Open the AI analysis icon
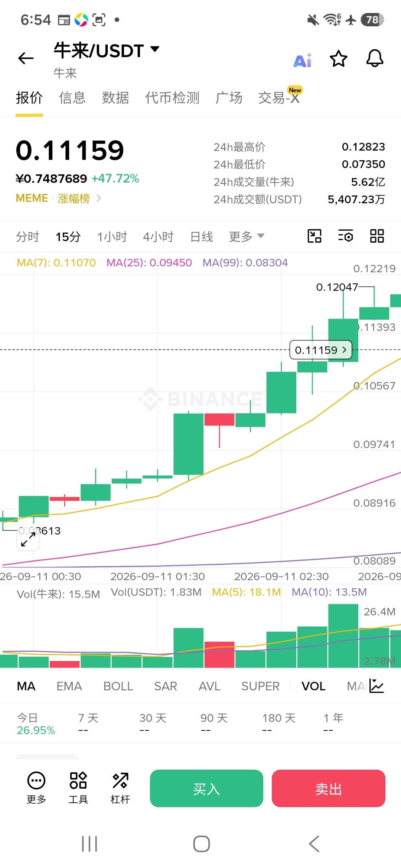 click(303, 60)
